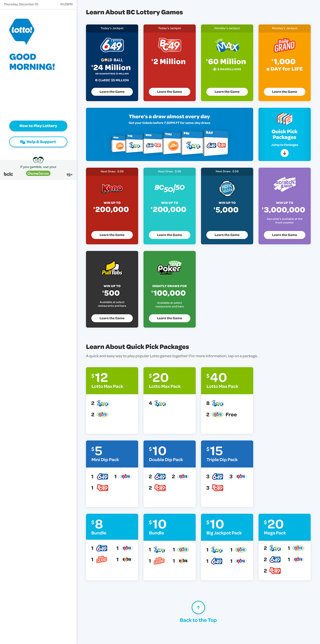The width and height of the screenshot is (320, 644).
Task: Click Learn the Game on the BC/49 card
Action: coord(169,92)
